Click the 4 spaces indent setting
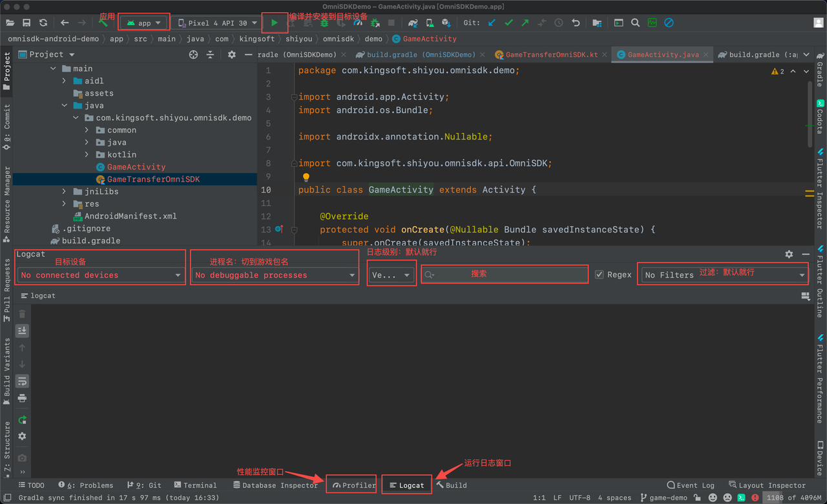Screen dimensions: 827x504 pyautogui.click(x=614, y=498)
